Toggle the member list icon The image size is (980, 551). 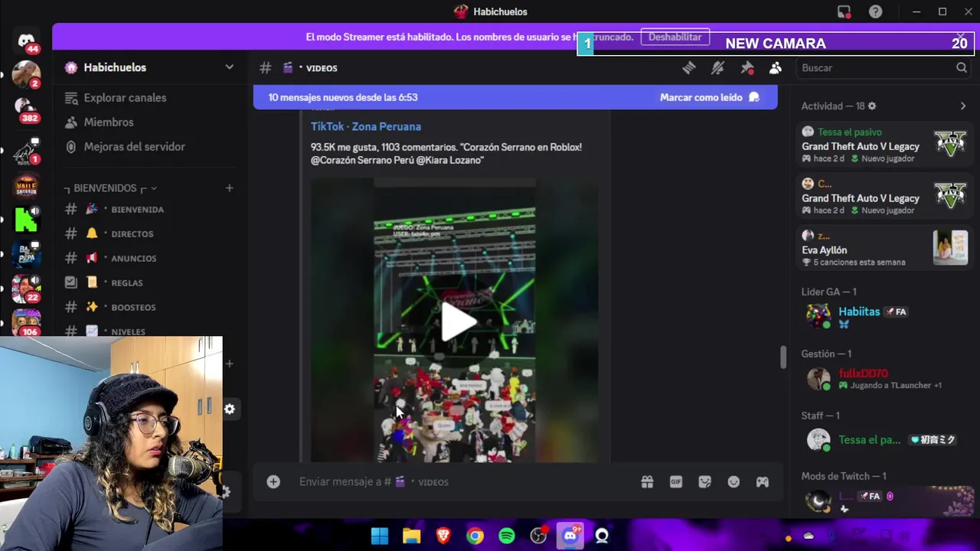point(776,68)
